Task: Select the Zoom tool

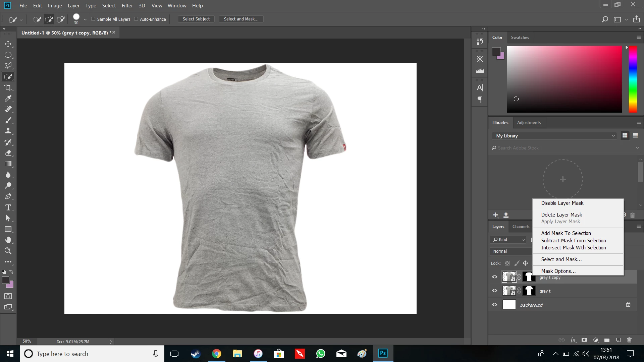Action: tap(8, 251)
